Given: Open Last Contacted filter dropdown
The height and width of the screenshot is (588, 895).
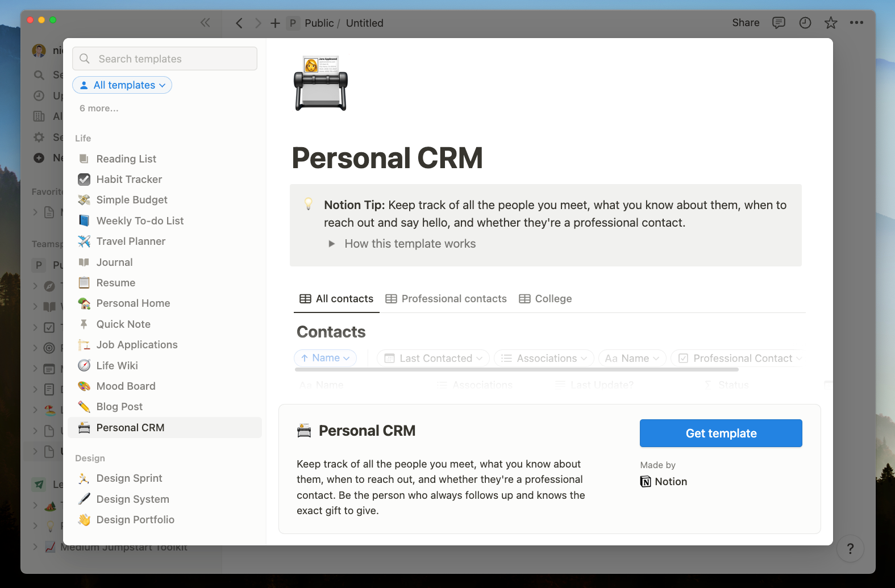Looking at the screenshot, I should [x=433, y=358].
